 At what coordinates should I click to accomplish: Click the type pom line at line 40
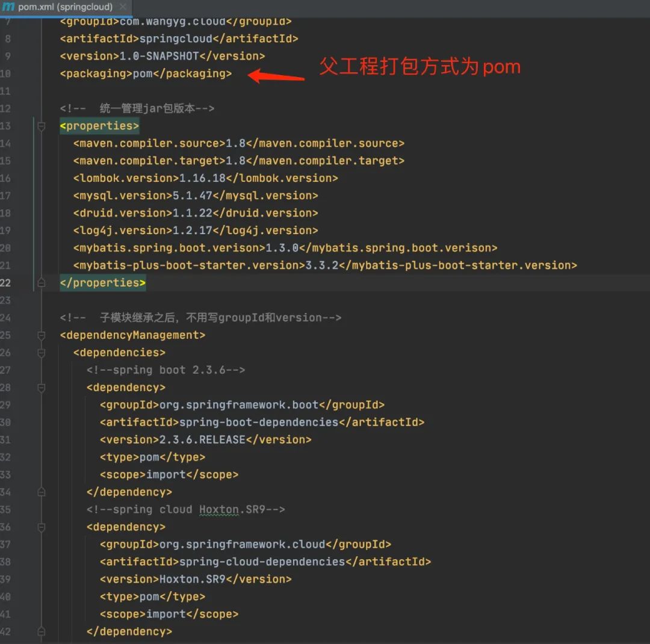[152, 596]
